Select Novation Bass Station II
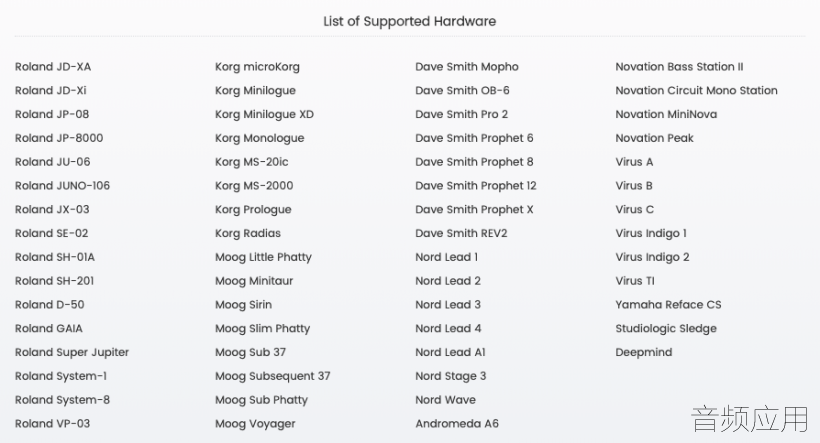Screen dimensions: 820x443 point(679,67)
